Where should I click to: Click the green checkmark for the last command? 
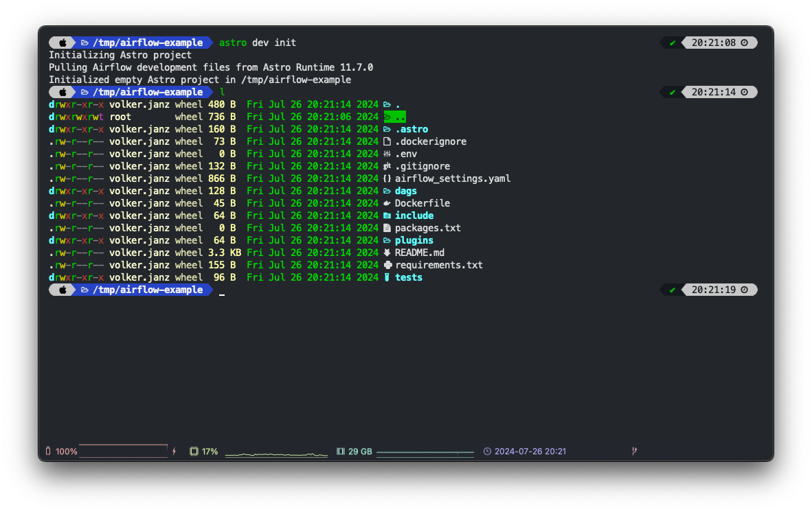point(672,290)
